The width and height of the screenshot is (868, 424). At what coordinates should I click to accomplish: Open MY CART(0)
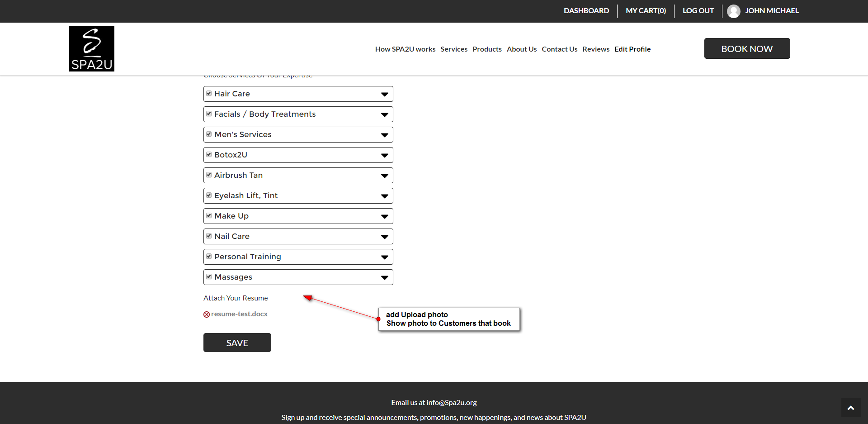(646, 11)
